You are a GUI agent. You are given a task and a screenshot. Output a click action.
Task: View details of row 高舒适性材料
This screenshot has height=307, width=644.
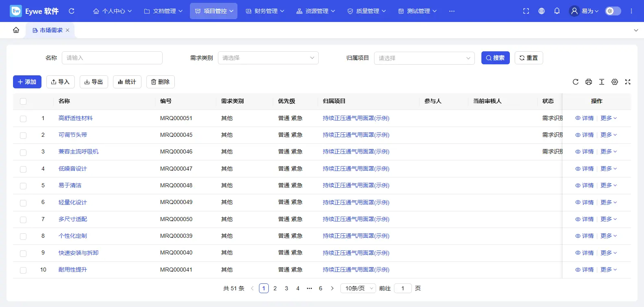point(585,118)
